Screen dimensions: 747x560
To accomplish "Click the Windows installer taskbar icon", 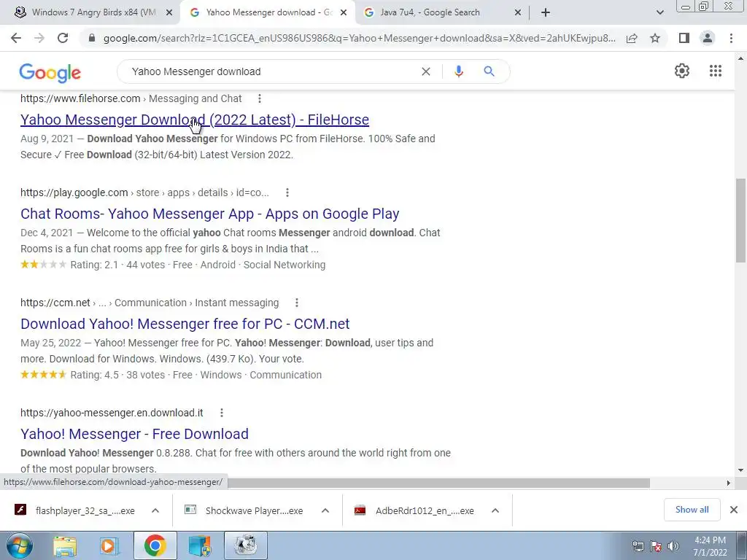I will [200, 545].
